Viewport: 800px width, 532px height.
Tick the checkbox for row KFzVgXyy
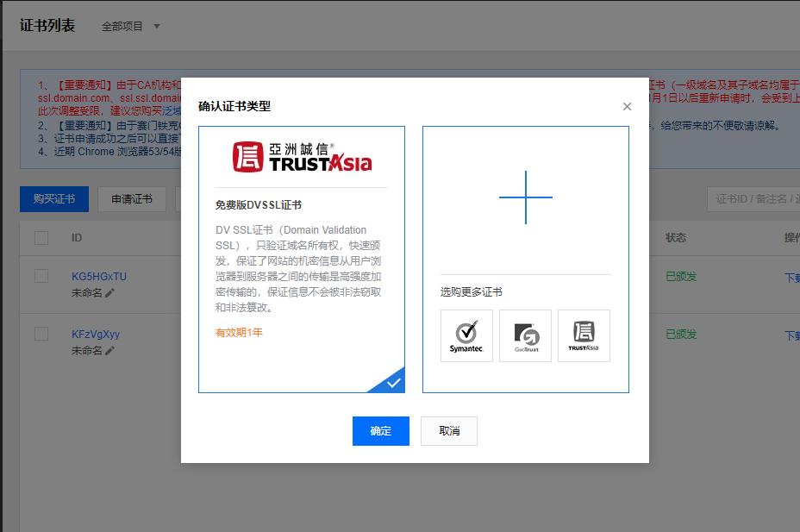(x=41, y=334)
